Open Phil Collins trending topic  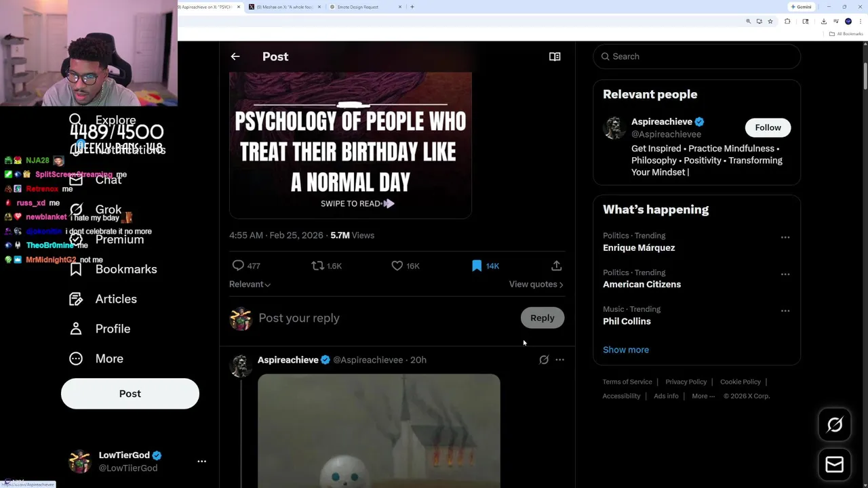(627, 321)
